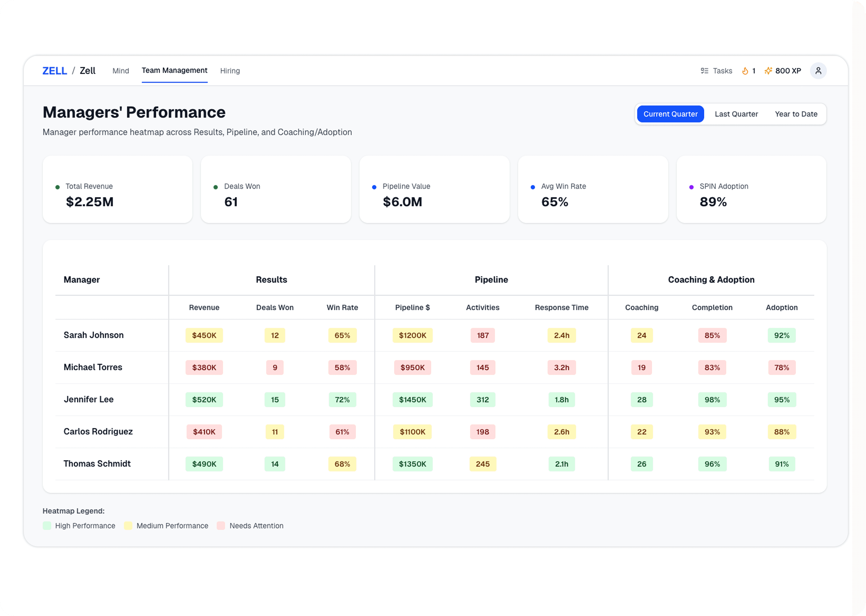Select the Sarah Johnson row name

point(94,335)
